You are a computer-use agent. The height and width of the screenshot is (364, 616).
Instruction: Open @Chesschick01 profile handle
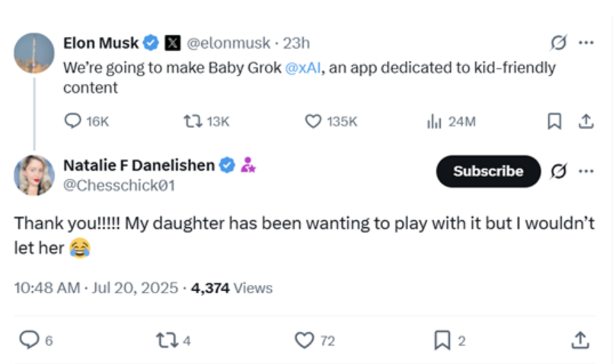click(119, 185)
